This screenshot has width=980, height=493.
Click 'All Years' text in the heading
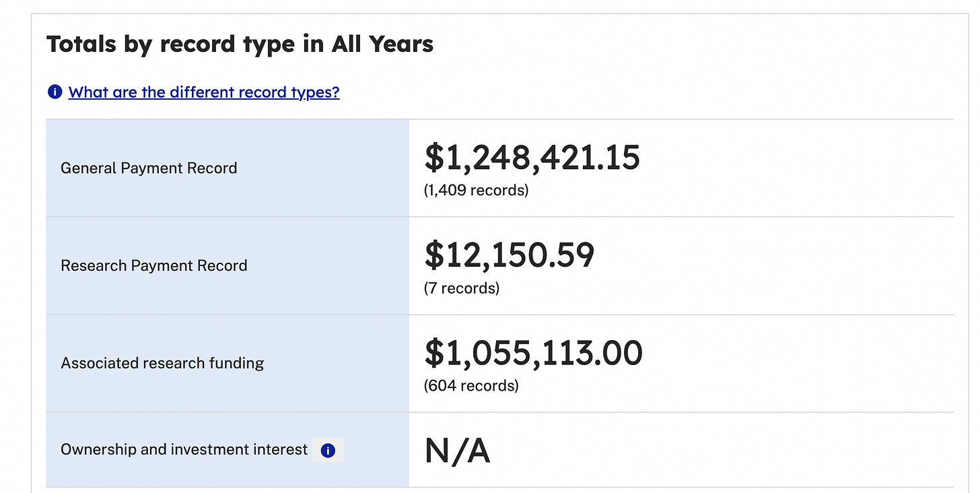(x=382, y=44)
